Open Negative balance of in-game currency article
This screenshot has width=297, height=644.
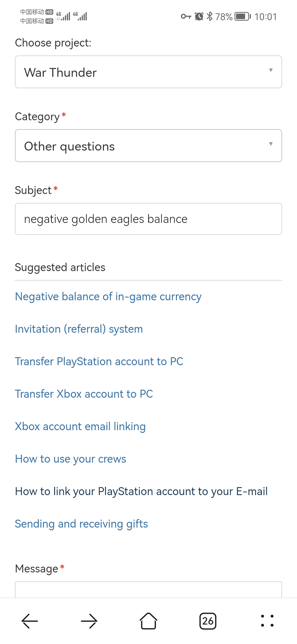point(108,297)
